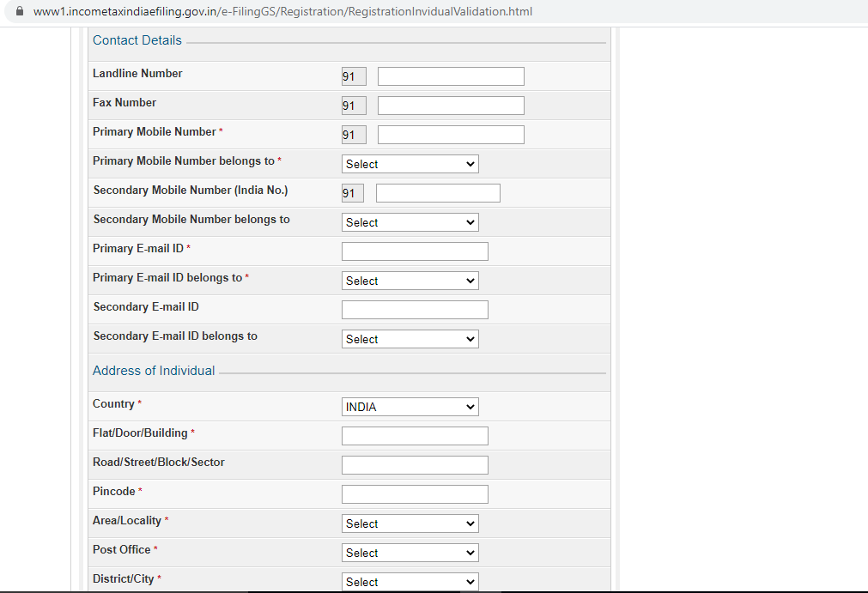Click the Fax Number country code box
The width and height of the screenshot is (868, 593).
pyautogui.click(x=354, y=106)
